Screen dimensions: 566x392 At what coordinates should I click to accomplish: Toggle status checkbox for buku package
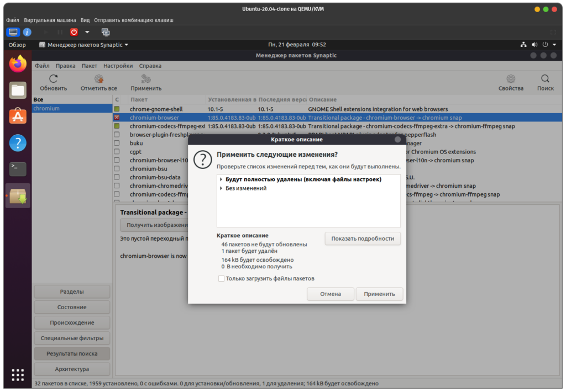click(x=117, y=143)
